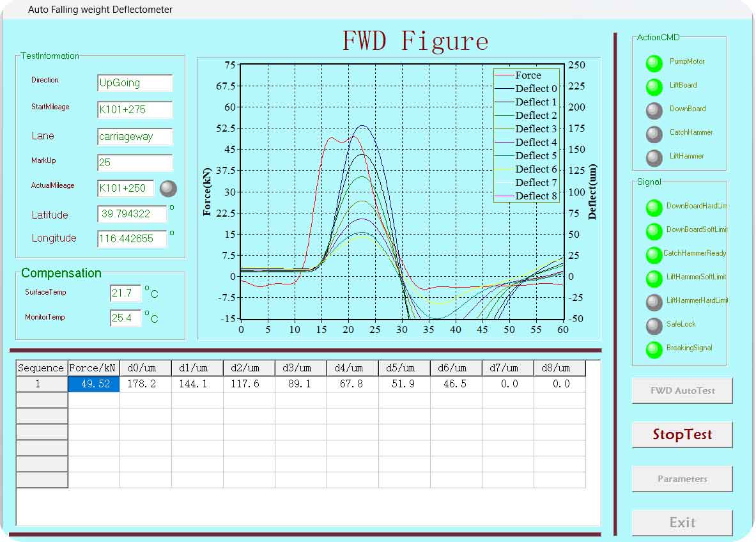This screenshot has height=542, width=756.
Task: Click the DownBoardSoftLimit signal light
Action: click(654, 231)
